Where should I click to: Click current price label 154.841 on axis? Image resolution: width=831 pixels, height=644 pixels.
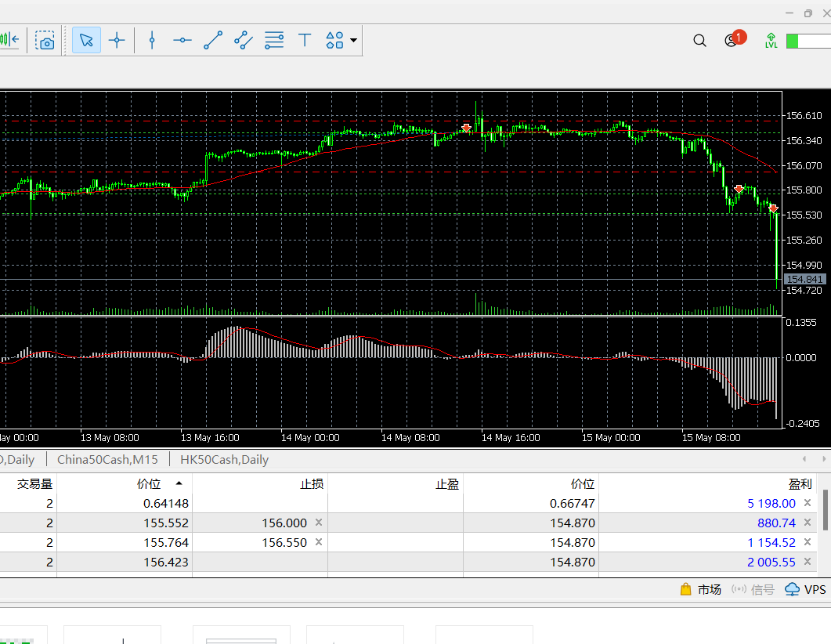pyautogui.click(x=804, y=280)
